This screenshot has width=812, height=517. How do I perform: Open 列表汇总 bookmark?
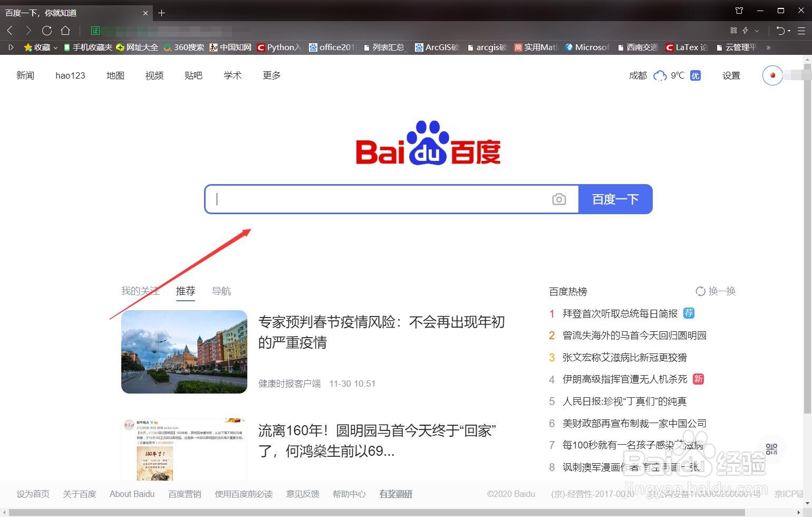click(x=386, y=47)
